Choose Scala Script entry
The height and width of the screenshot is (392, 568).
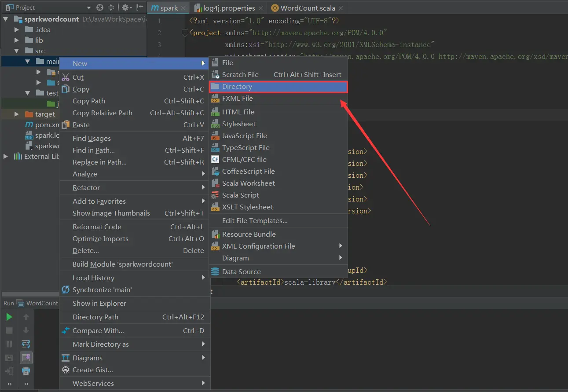(x=279, y=195)
